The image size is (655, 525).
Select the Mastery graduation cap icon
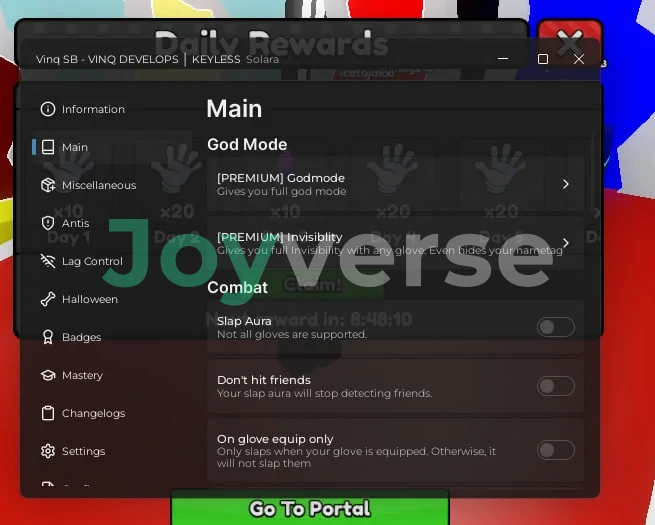tap(47, 375)
